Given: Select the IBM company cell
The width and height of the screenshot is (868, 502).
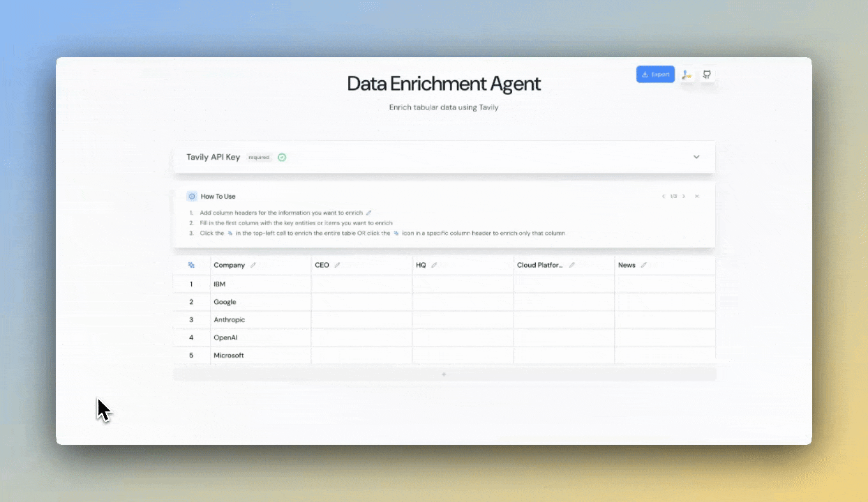Looking at the screenshot, I should pos(260,284).
